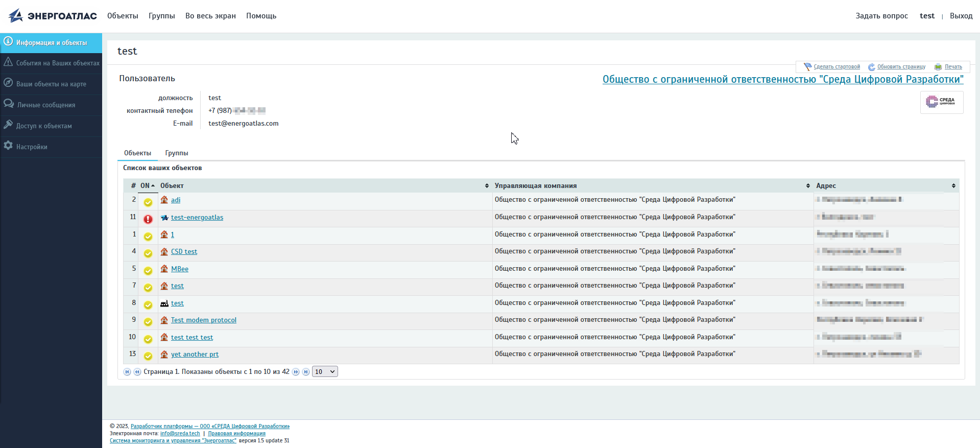
Task: Open the Test modem protocol object link
Action: [203, 320]
